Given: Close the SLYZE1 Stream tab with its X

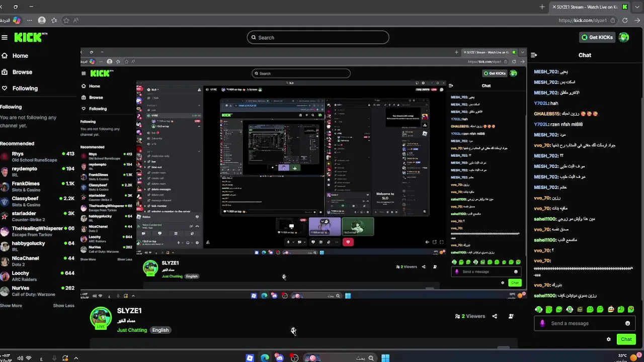Looking at the screenshot, I should point(554,7).
